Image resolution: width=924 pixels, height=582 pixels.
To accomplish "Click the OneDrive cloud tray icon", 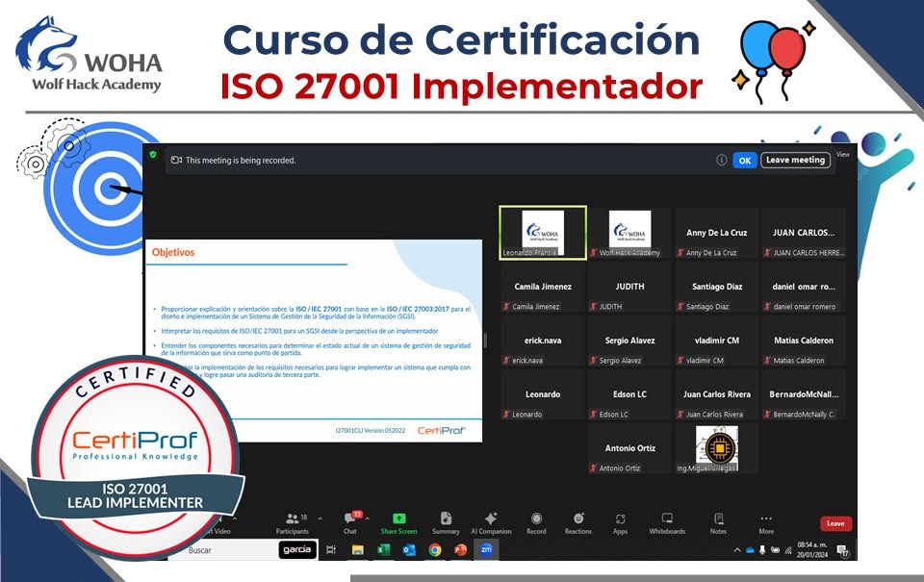I will click(x=750, y=550).
